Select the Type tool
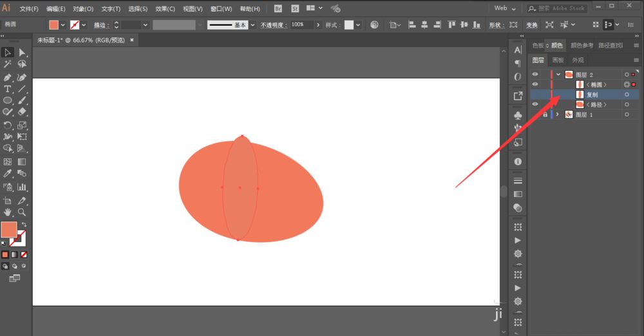644x336 pixels. tap(8, 88)
